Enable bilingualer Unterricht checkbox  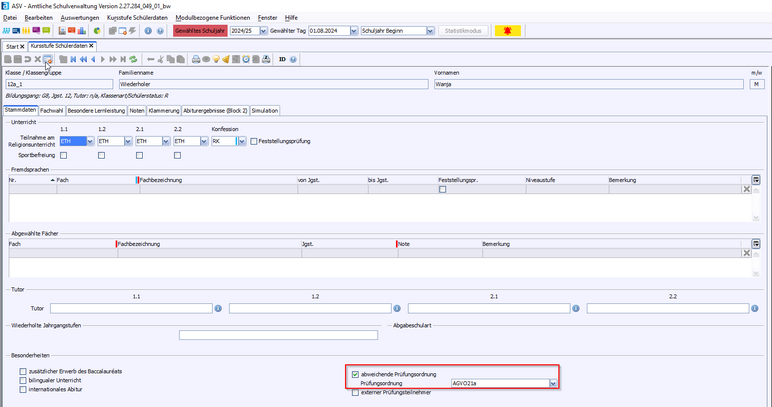[x=23, y=381]
